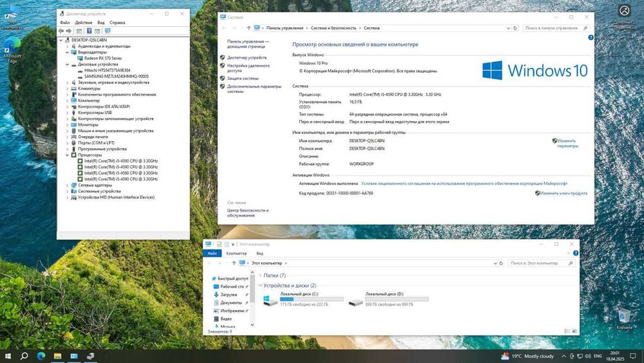Click Изменить параметры link
Image resolution: width=644 pixels, height=363 pixels.
point(567,144)
